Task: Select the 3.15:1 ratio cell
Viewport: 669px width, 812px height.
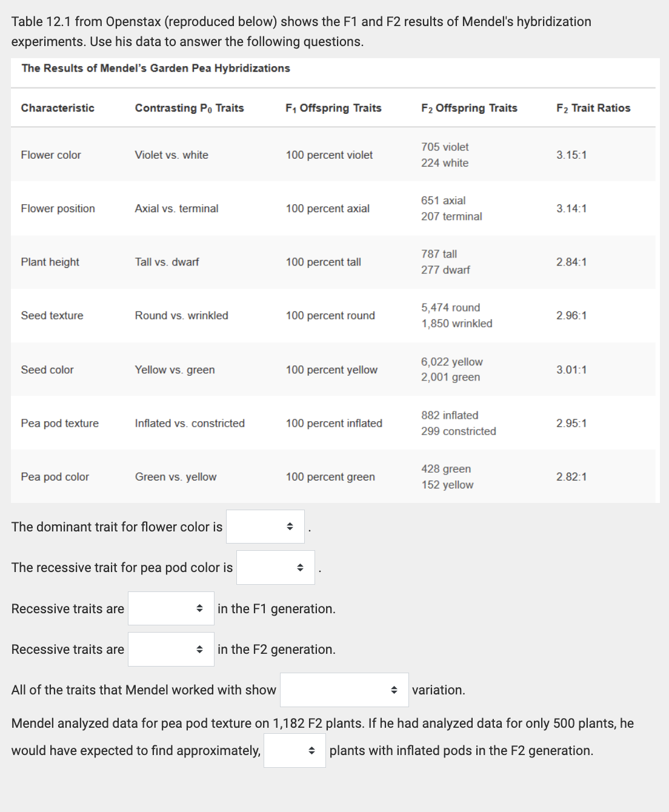Action: click(570, 155)
